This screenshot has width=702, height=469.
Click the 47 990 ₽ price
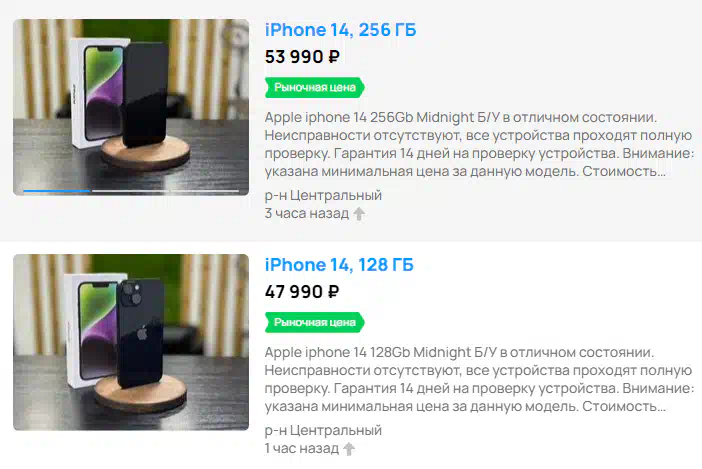[x=302, y=292]
